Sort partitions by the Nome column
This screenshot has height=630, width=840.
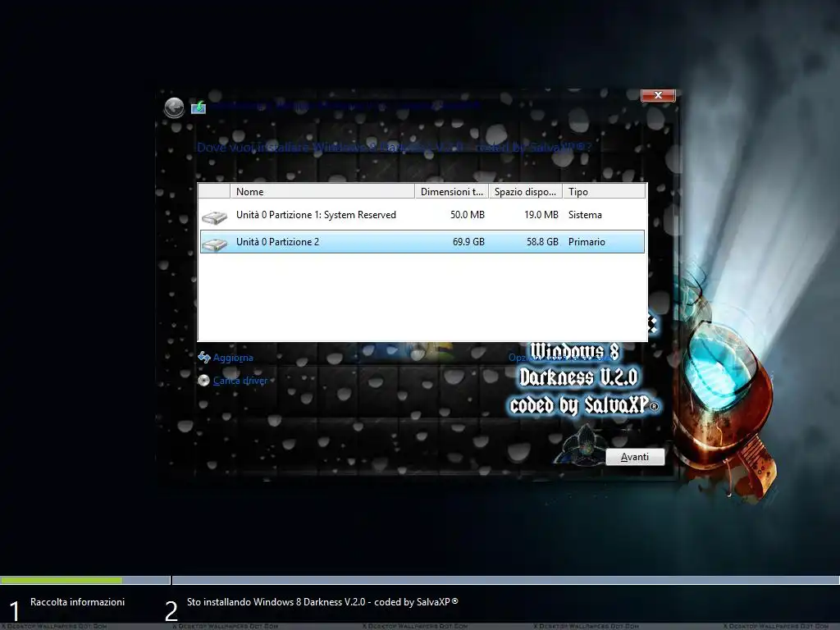pos(322,191)
